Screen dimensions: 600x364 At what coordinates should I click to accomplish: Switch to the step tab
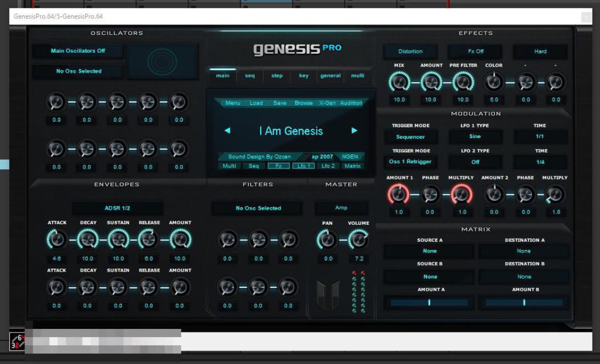click(x=277, y=75)
